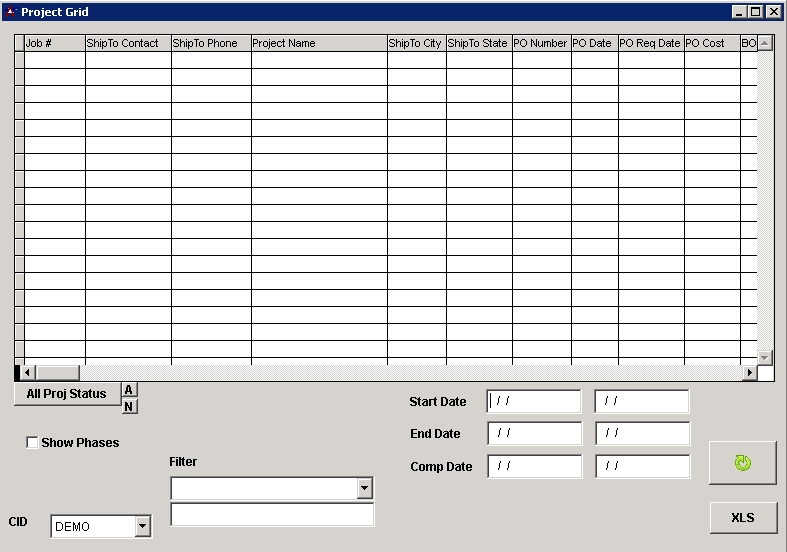The height and width of the screenshot is (552, 787).
Task: Click the filter text box below the dropdown
Action: (x=272, y=515)
